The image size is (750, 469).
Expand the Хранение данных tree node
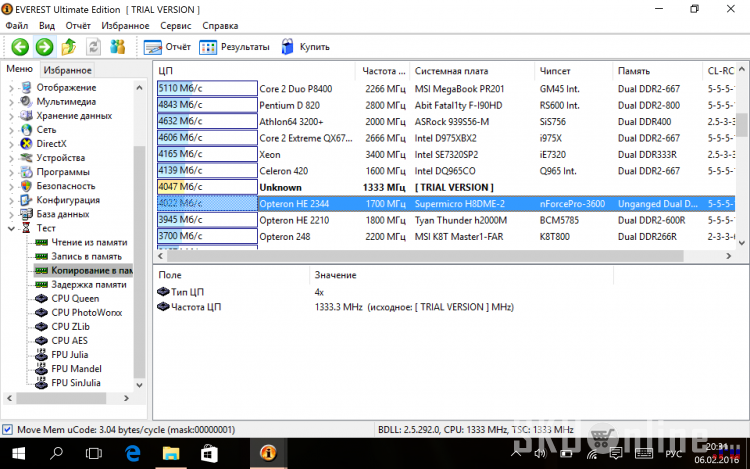11,116
